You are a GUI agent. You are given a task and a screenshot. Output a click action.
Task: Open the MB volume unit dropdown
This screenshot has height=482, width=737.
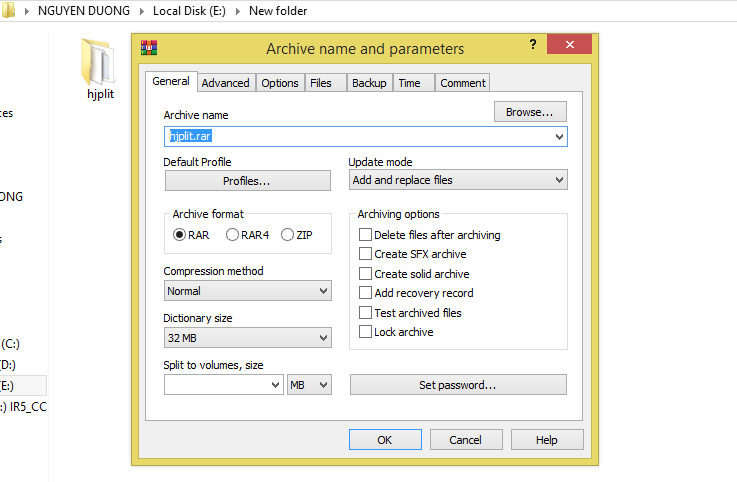tap(309, 385)
